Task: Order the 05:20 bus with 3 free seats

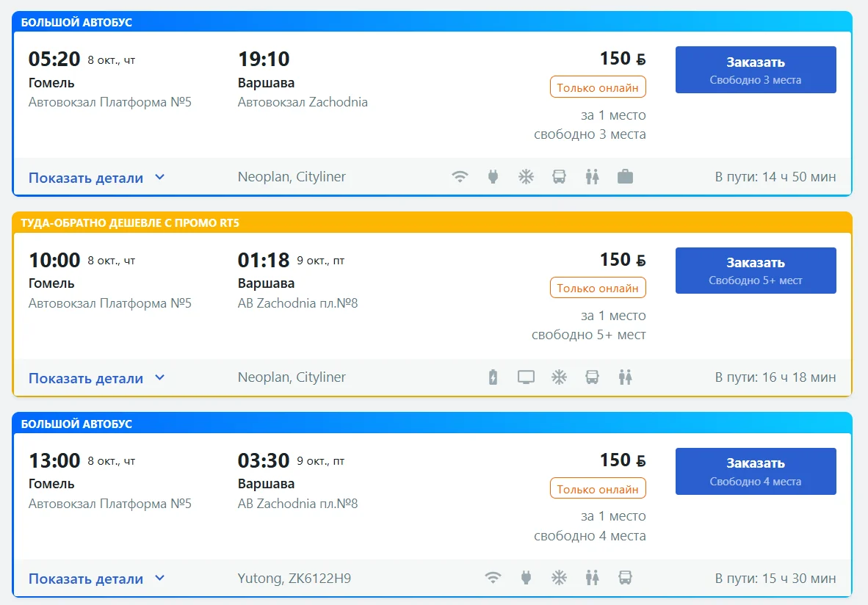Action: click(756, 70)
